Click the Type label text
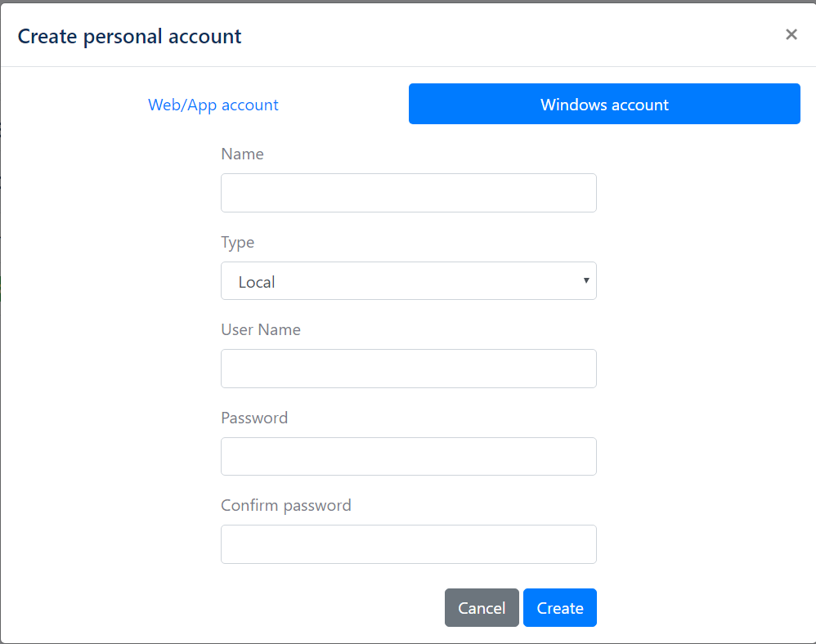Screen dimensions: 816x644 click(x=238, y=243)
